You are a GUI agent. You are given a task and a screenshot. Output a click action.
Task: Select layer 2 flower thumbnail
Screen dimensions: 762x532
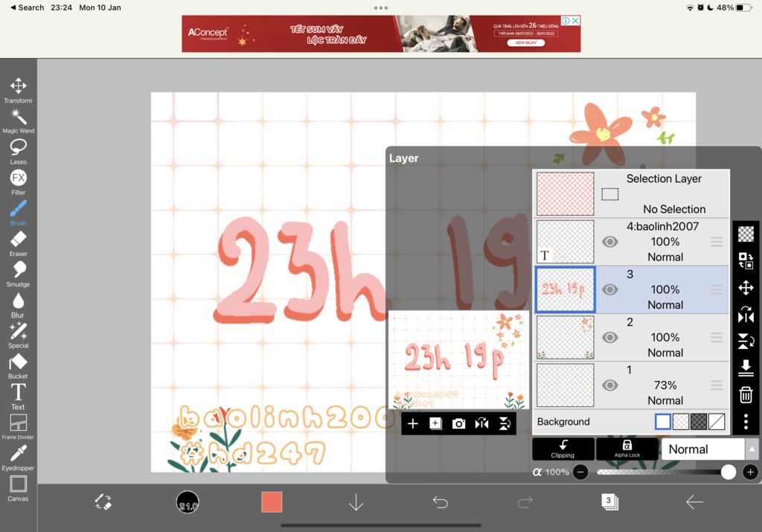pyautogui.click(x=566, y=337)
